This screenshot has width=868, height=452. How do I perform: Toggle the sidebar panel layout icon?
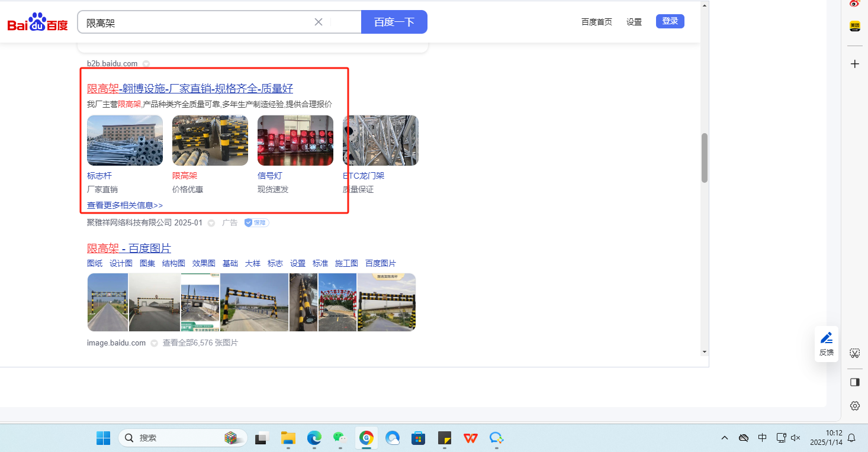pyautogui.click(x=854, y=382)
